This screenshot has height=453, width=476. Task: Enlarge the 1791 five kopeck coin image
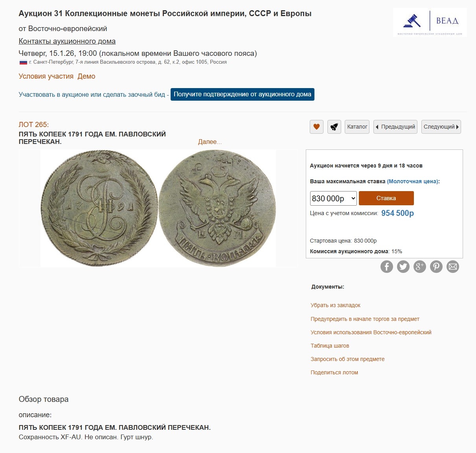(x=158, y=208)
